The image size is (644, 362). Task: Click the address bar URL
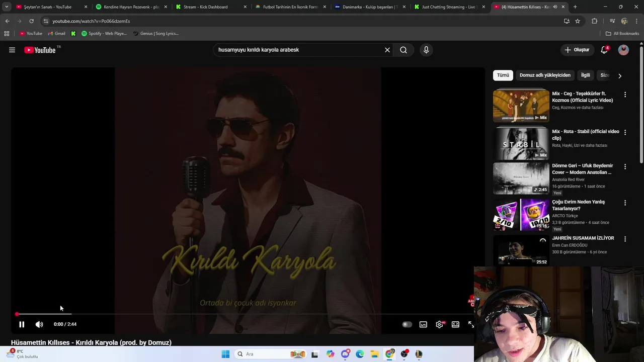[91, 21]
